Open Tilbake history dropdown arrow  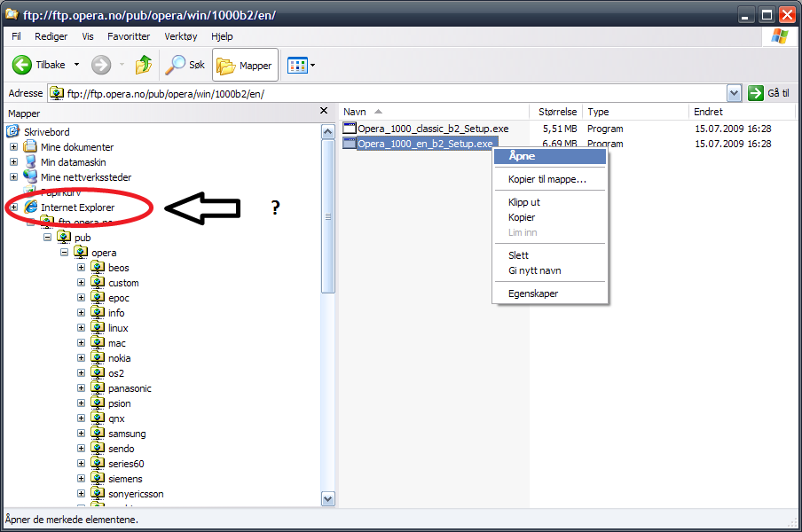click(76, 65)
